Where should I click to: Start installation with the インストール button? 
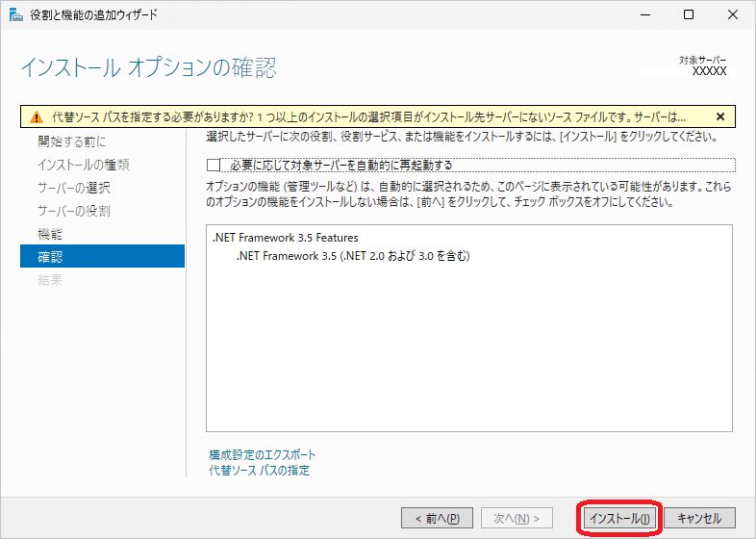[619, 519]
